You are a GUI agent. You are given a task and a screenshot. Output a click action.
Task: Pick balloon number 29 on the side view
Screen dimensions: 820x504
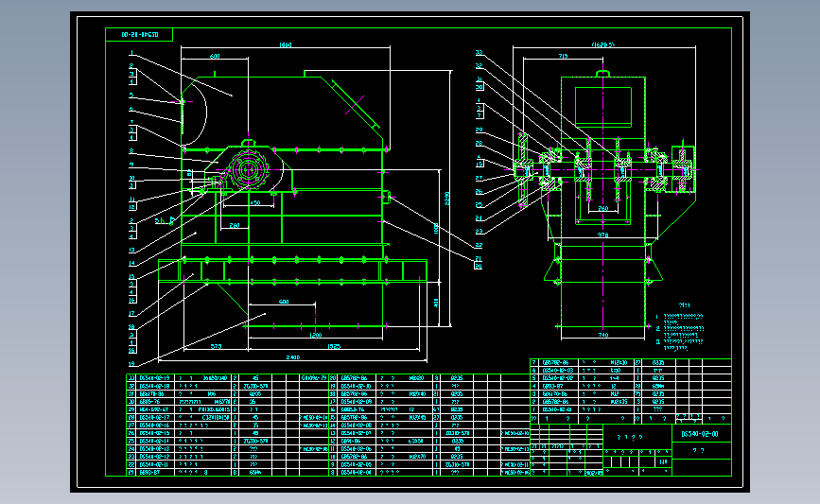tap(479, 130)
